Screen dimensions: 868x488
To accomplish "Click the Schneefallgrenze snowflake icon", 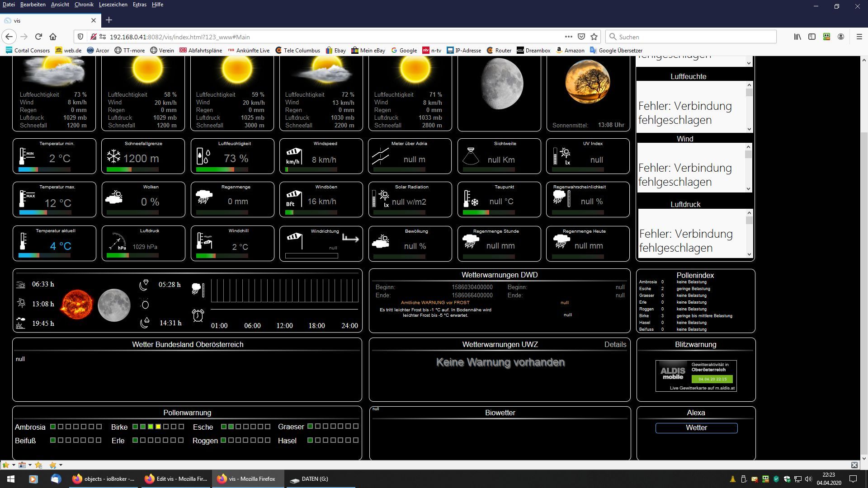I will pyautogui.click(x=113, y=157).
